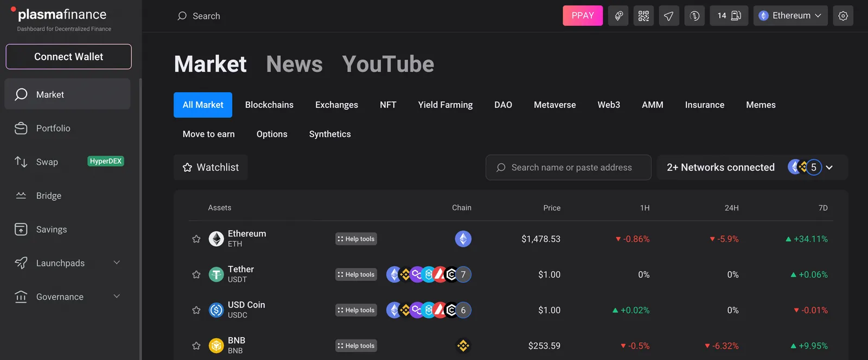Click the Search name or paste address field
Screen dimensions: 868x360
[568, 167]
